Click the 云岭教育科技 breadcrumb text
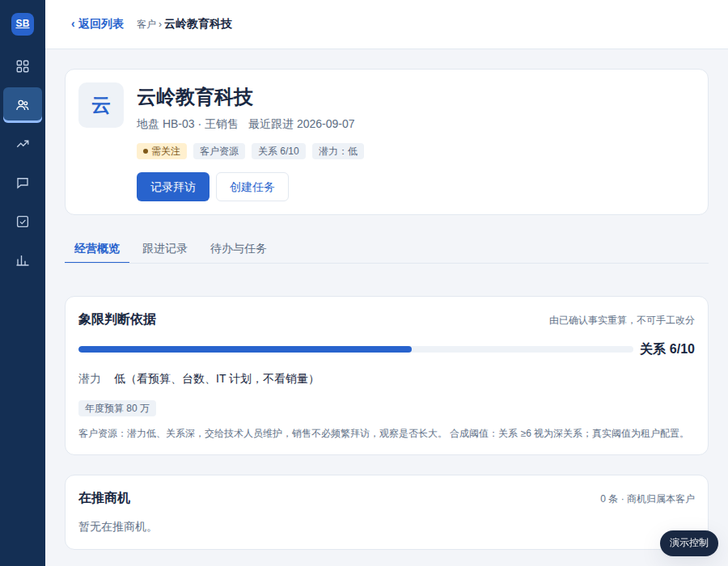Screen dimensions: 728x566 pos(198,24)
